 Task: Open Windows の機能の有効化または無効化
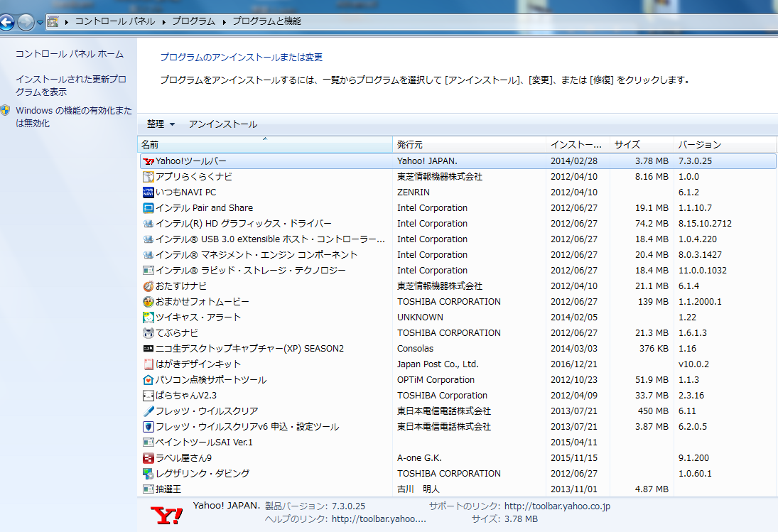tap(73, 116)
